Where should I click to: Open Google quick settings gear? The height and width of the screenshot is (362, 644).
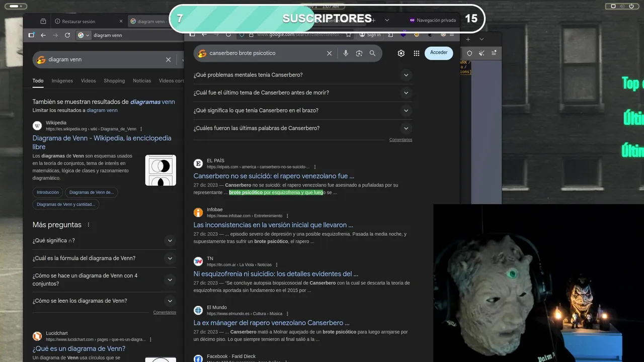click(x=401, y=53)
